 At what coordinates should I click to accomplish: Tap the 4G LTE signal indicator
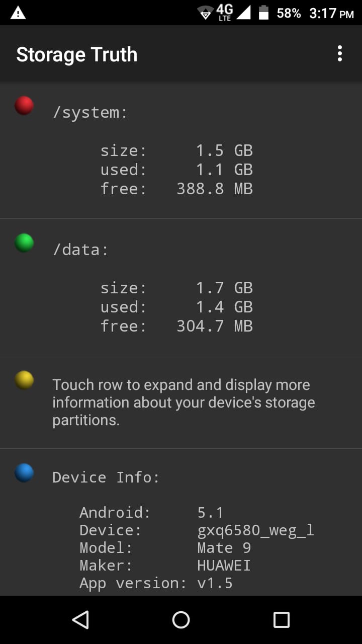(x=225, y=13)
